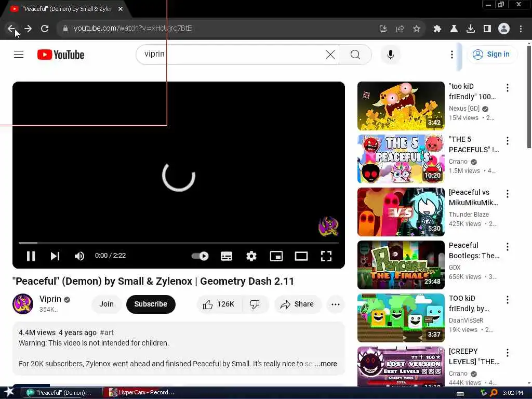Sign in to YouTube
The width and height of the screenshot is (532, 399).
(x=493, y=54)
